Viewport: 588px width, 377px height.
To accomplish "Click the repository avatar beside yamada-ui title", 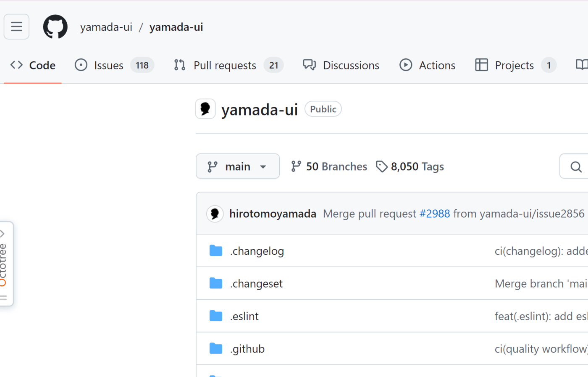I will [x=205, y=109].
